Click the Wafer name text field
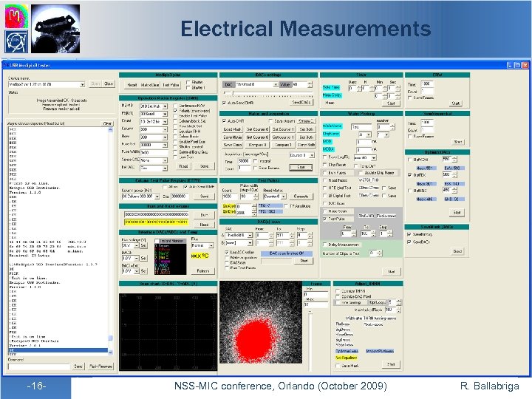 [361, 127]
